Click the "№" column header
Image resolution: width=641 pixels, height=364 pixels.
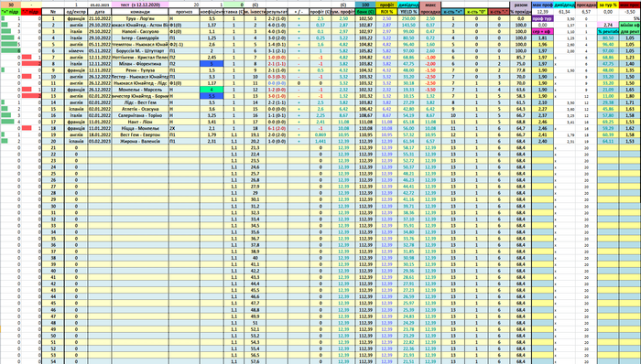pos(53,12)
